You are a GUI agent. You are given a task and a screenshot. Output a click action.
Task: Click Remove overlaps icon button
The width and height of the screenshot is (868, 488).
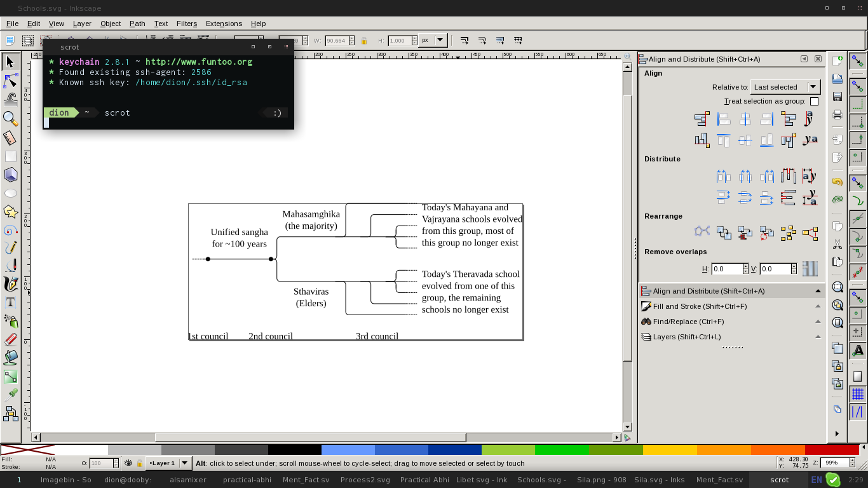pos(810,269)
